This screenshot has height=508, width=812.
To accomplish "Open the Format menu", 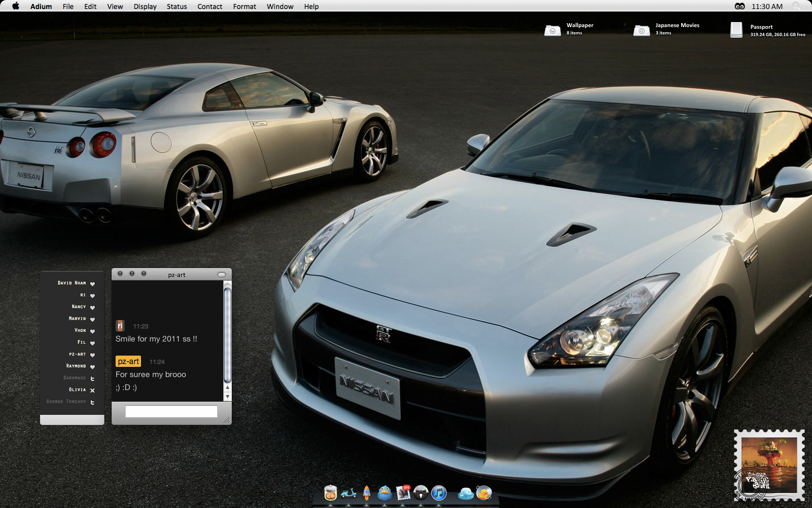I will tap(245, 6).
